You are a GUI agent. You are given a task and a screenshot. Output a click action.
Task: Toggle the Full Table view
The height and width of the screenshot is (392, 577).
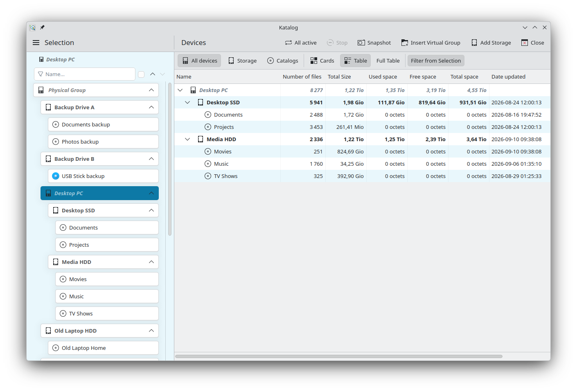388,61
